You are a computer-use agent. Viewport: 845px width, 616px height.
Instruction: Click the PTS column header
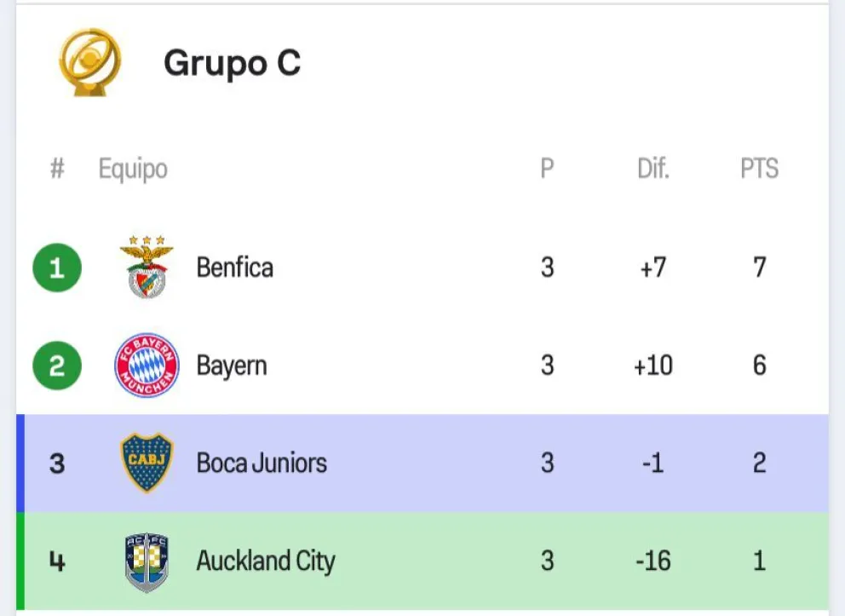(x=759, y=169)
